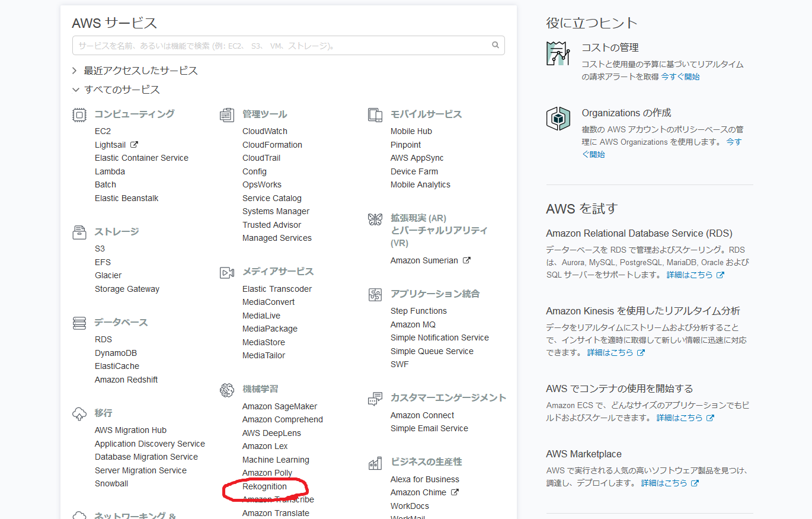Click the 機械学習 brain icon
The height and width of the screenshot is (519, 812).
pos(227,390)
